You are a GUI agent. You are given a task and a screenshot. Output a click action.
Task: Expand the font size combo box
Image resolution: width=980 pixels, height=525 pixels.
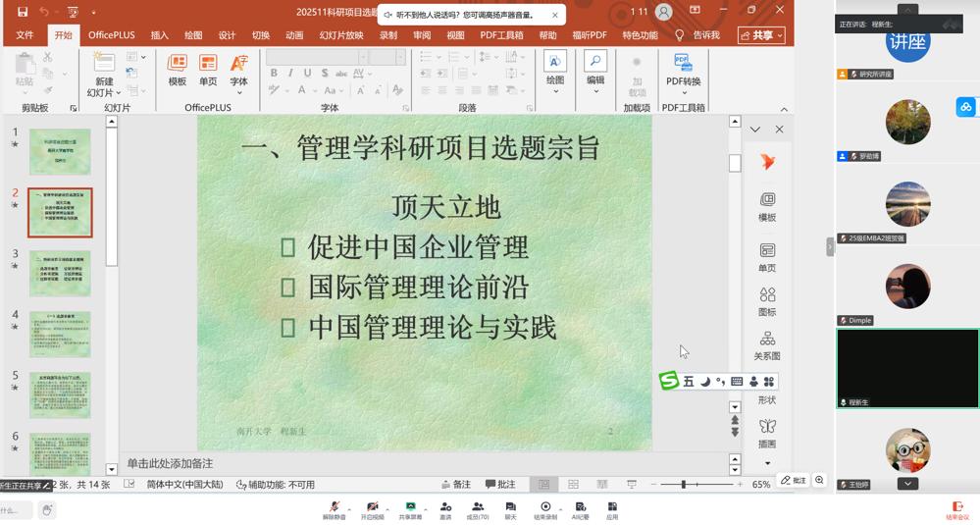[400, 57]
